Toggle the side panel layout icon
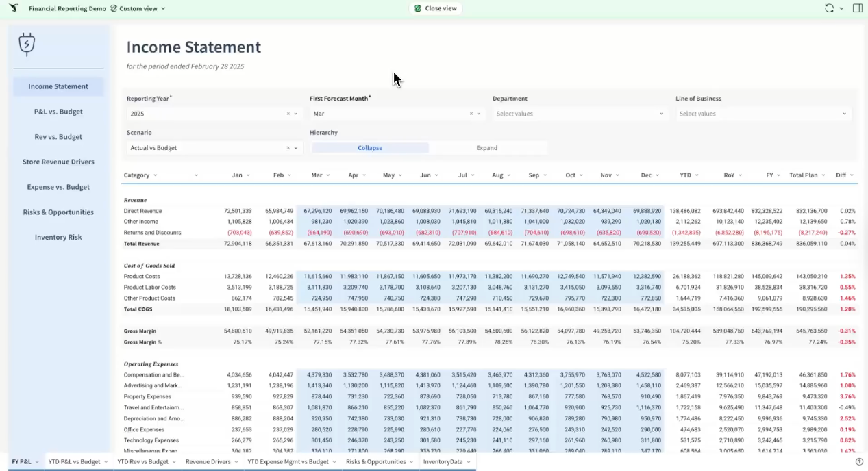The image size is (868, 471). pyautogui.click(x=857, y=8)
